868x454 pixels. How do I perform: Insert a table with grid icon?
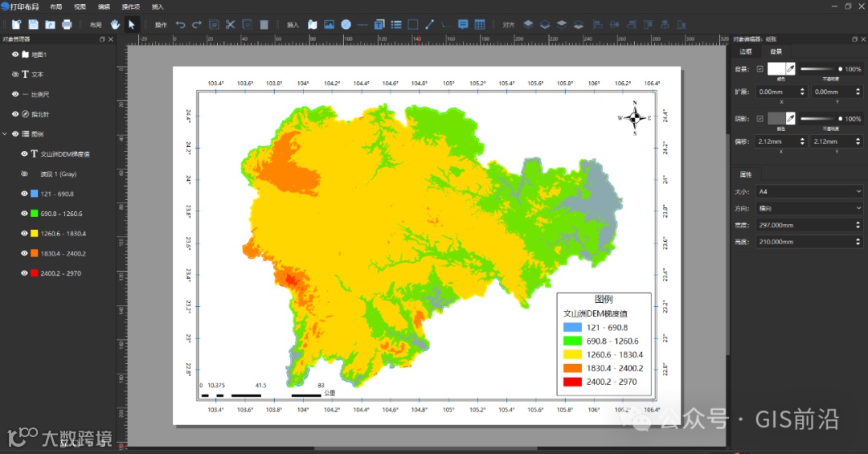480,24
